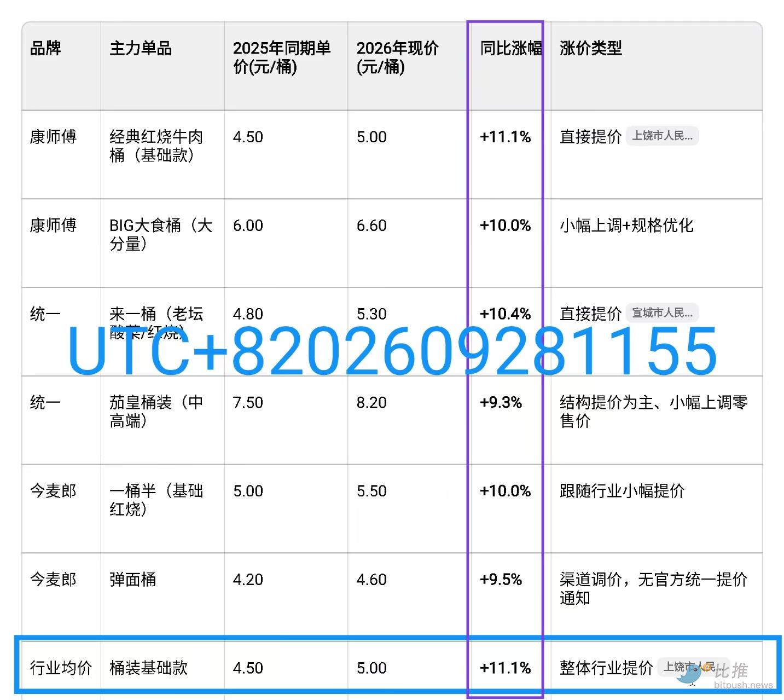Click the +9.3% increase cell
This screenshot has width=784, height=700.
501,403
